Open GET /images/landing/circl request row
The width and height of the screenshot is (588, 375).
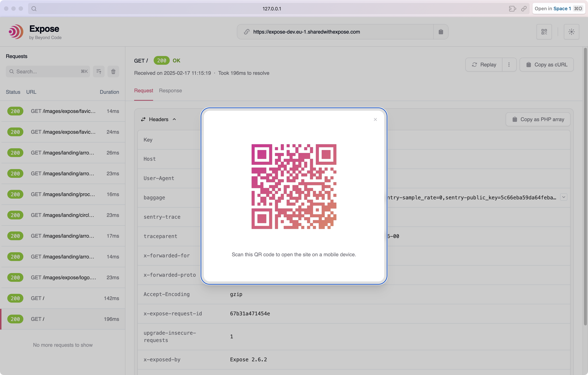[63, 215]
